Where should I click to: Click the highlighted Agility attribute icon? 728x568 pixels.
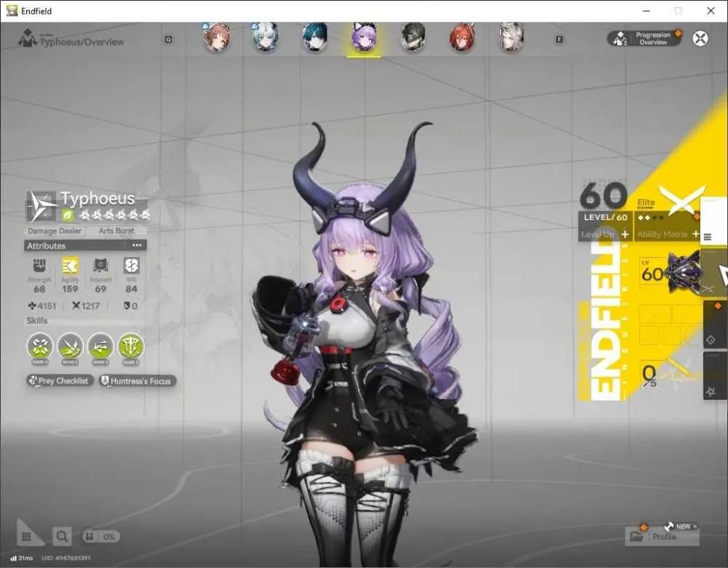tap(70, 265)
